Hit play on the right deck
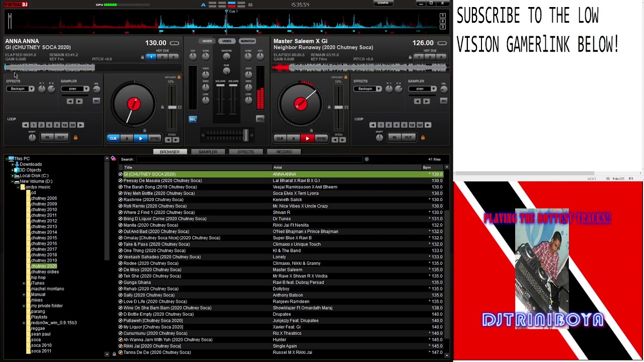The width and height of the screenshot is (644, 362). click(307, 138)
